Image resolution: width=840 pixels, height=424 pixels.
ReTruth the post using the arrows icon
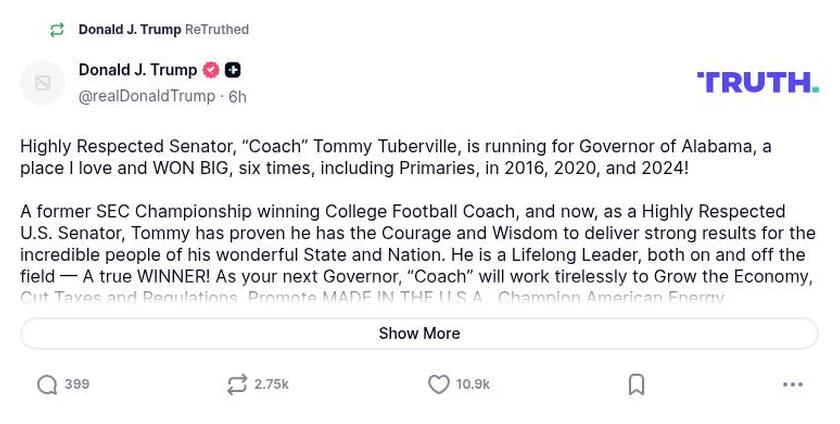pos(237,385)
